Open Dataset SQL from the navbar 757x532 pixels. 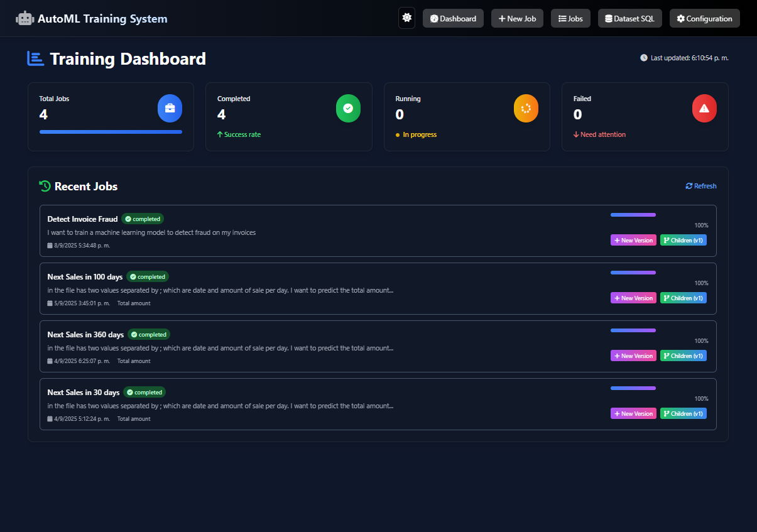coord(629,19)
